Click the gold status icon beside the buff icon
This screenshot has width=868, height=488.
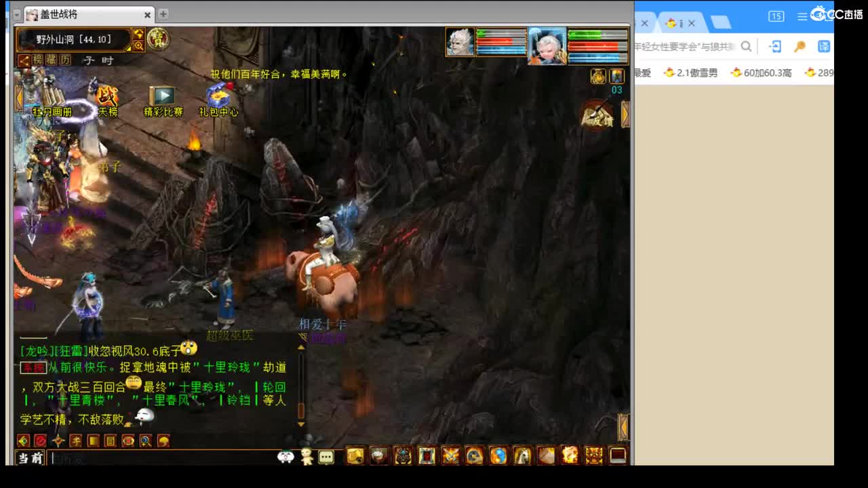coord(598,76)
